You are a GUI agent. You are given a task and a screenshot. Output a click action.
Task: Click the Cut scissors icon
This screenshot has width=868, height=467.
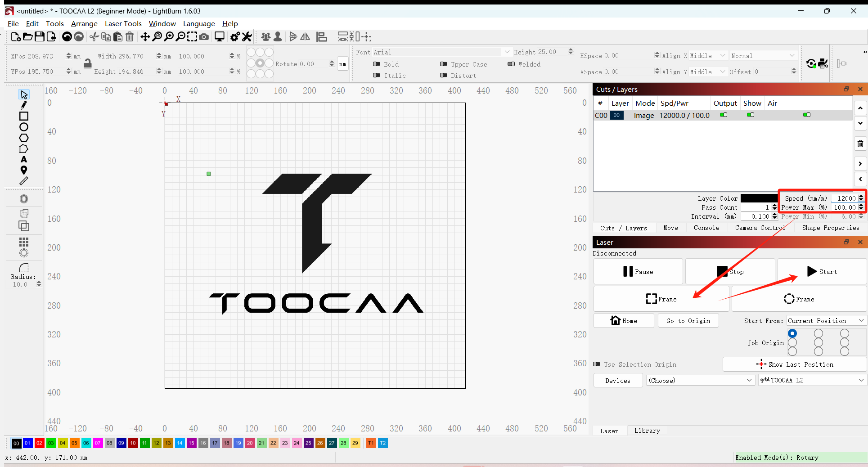[x=94, y=37]
